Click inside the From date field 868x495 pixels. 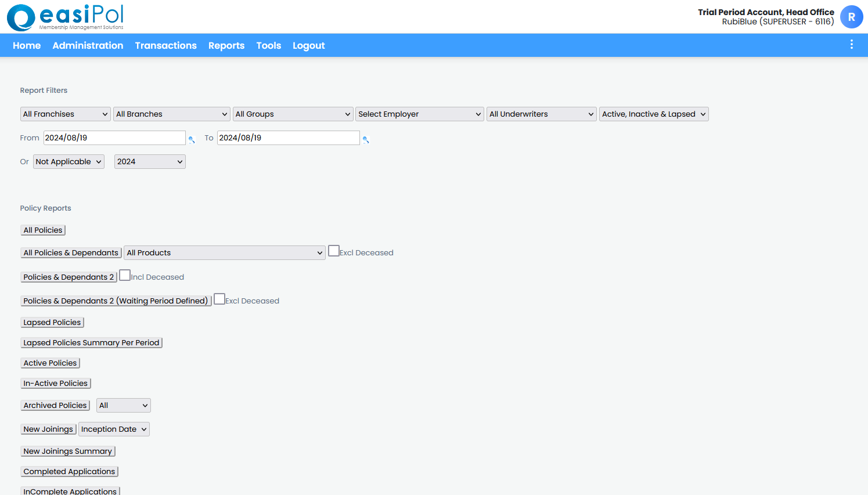114,138
